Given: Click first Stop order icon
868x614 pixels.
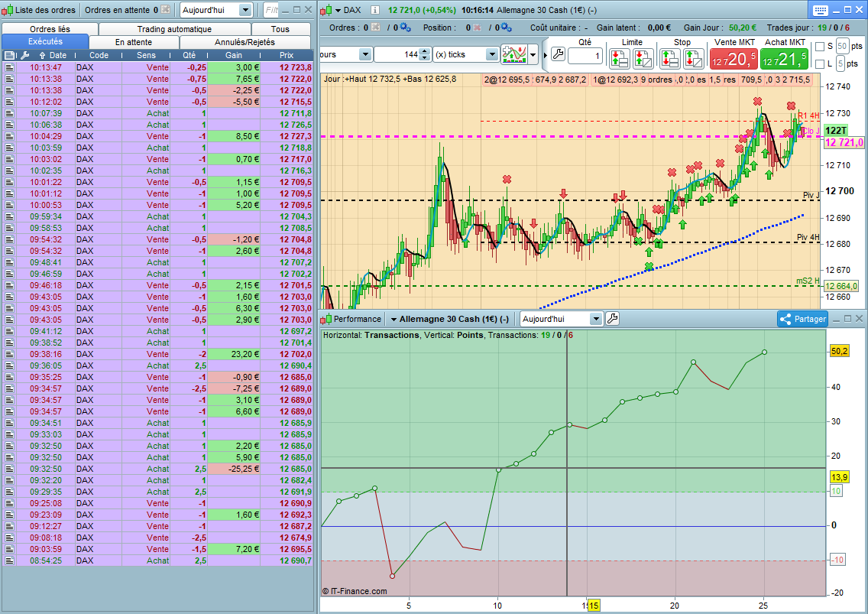Looking at the screenshot, I should tap(670, 58).
